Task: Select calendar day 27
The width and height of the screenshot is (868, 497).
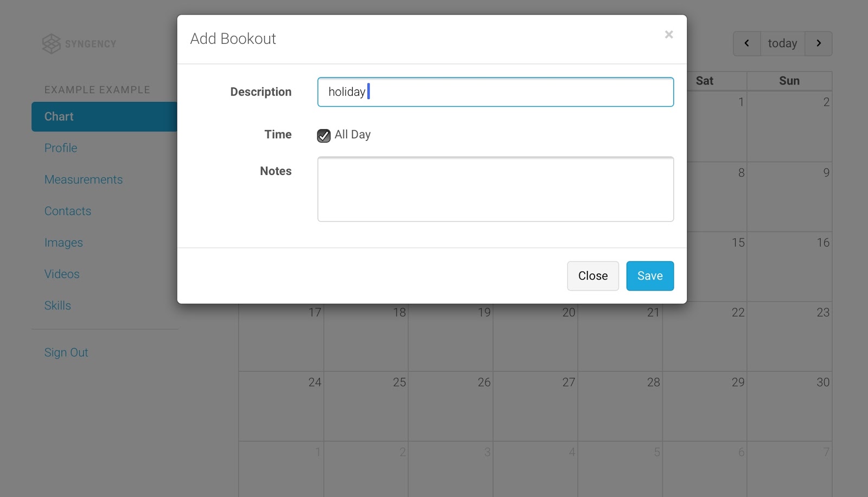Action: point(535,406)
